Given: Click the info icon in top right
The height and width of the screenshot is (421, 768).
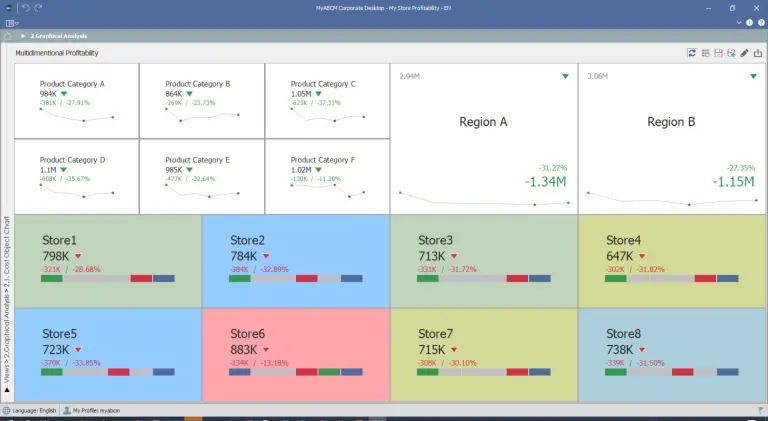Looking at the screenshot, I should (748, 21).
